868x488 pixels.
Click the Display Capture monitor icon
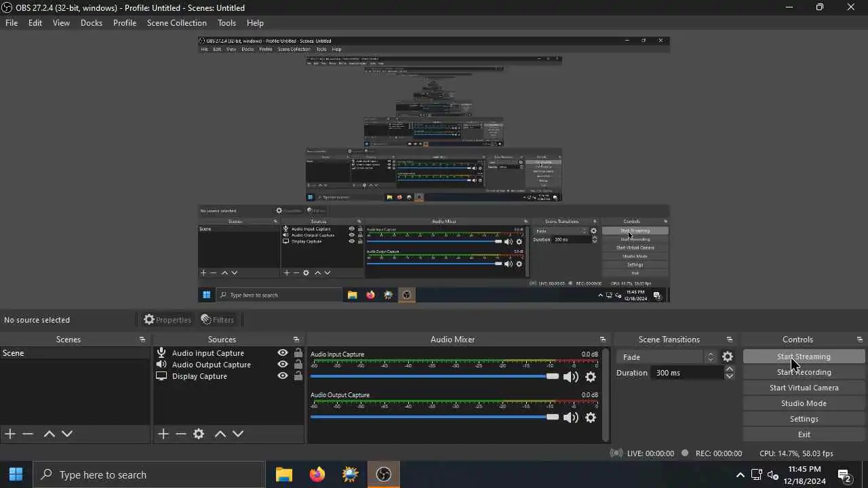161,376
